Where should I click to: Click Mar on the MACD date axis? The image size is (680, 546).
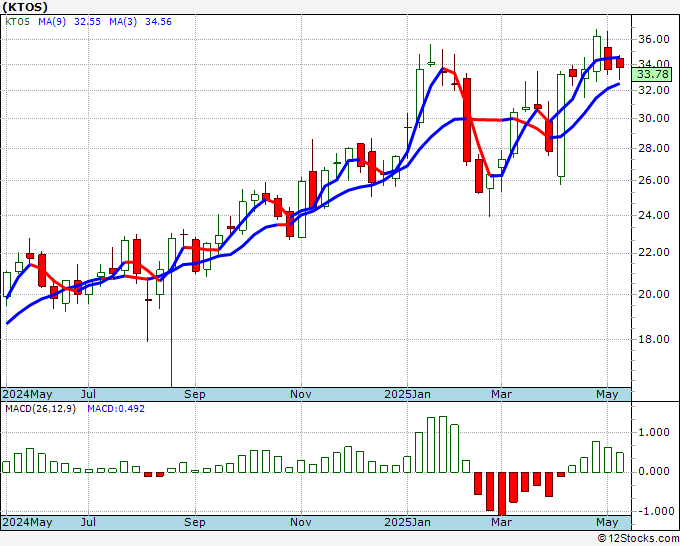[501, 522]
